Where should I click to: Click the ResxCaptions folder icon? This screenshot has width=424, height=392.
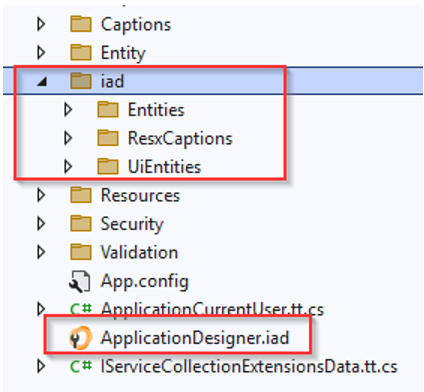coord(108,138)
